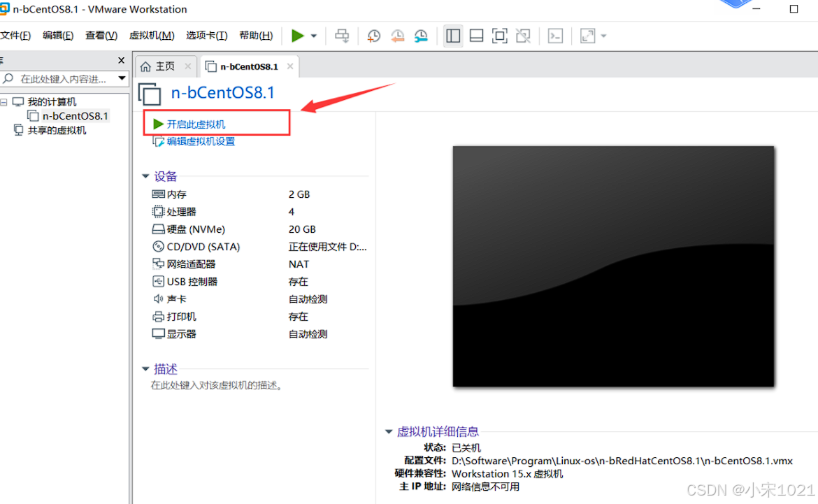Collapse the 我的计算机 tree node

pyautogui.click(x=3, y=102)
